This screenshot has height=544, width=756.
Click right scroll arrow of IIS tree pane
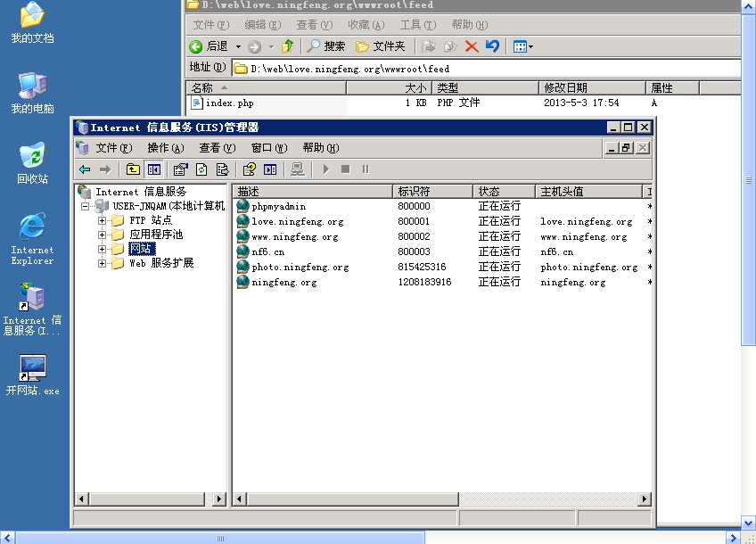tap(219, 499)
